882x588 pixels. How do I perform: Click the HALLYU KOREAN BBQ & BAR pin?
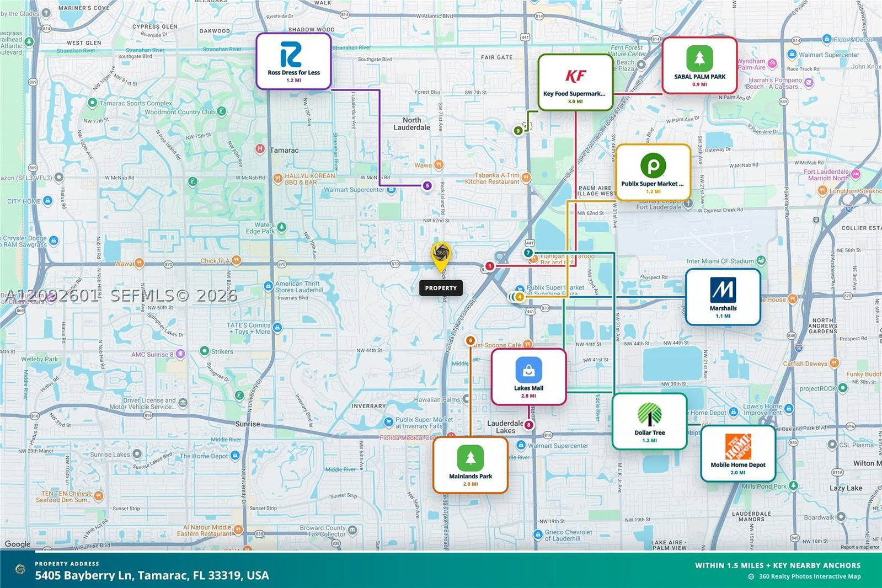(279, 178)
